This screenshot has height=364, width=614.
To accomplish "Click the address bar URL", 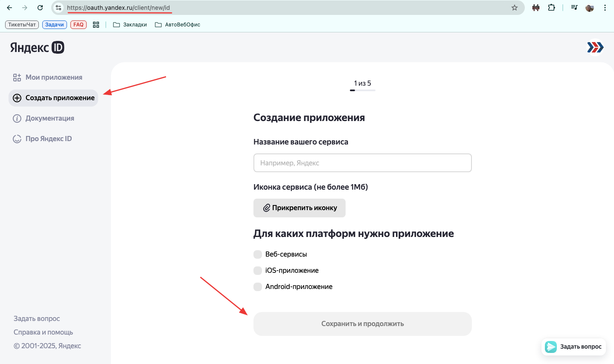I will click(x=119, y=8).
